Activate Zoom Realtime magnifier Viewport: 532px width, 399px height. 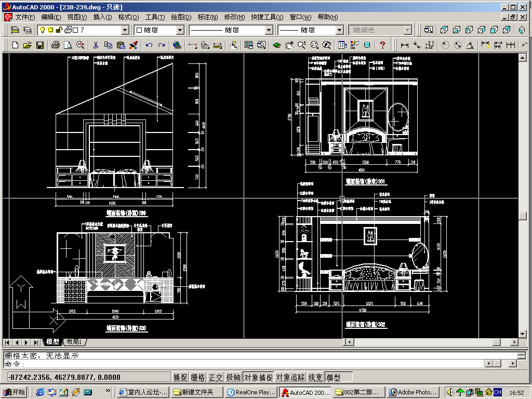pyautogui.click(x=302, y=45)
